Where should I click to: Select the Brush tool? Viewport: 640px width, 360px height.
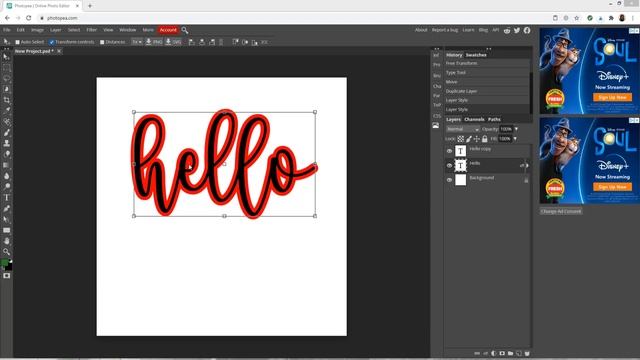tap(7, 133)
